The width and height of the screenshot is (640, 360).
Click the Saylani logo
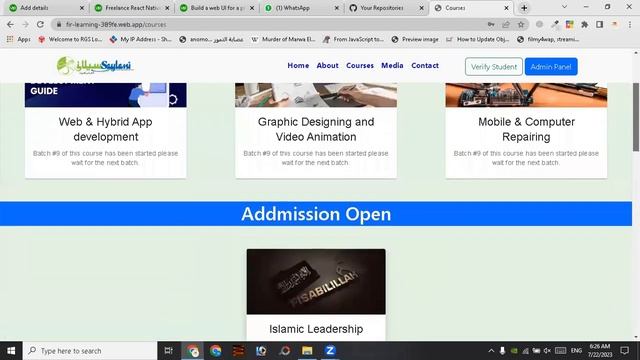95,66
